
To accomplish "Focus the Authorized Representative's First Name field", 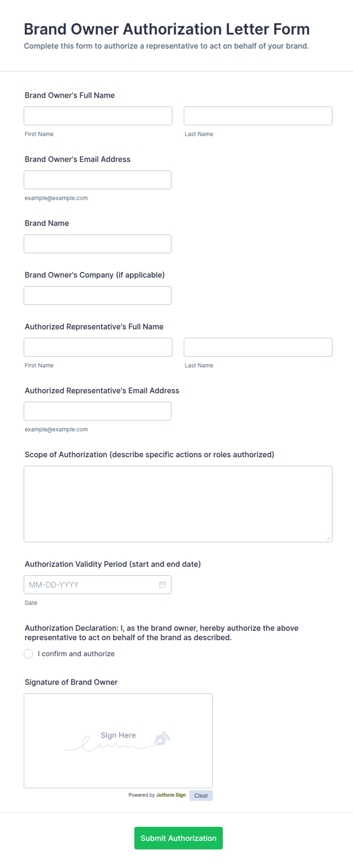I will tap(98, 347).
